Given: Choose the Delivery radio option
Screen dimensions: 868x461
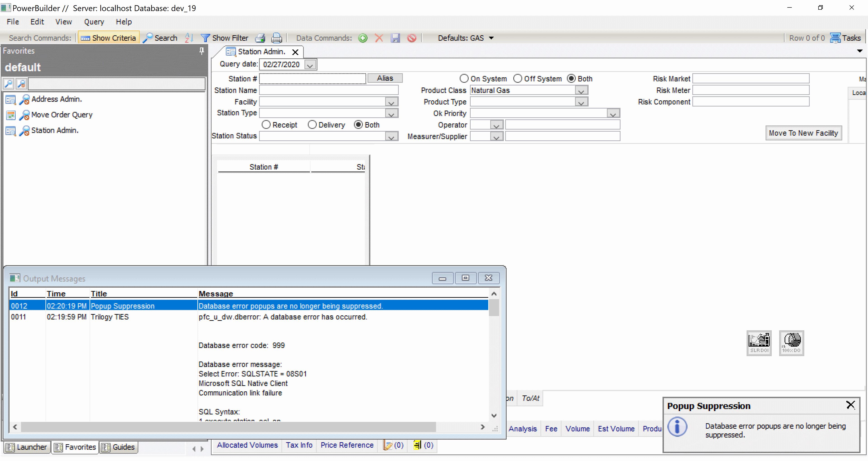Looking at the screenshot, I should [312, 125].
